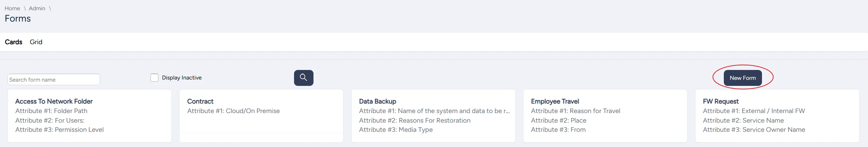
Task: Select the Cards tab
Action: (x=13, y=42)
